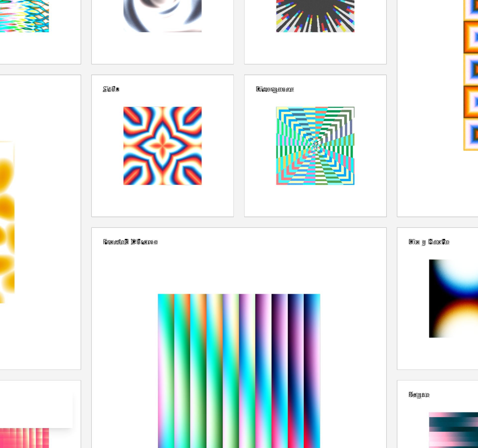Screen dimensions: 478x448
Task: Select the Fracted Chroma title
Action: (x=130, y=242)
